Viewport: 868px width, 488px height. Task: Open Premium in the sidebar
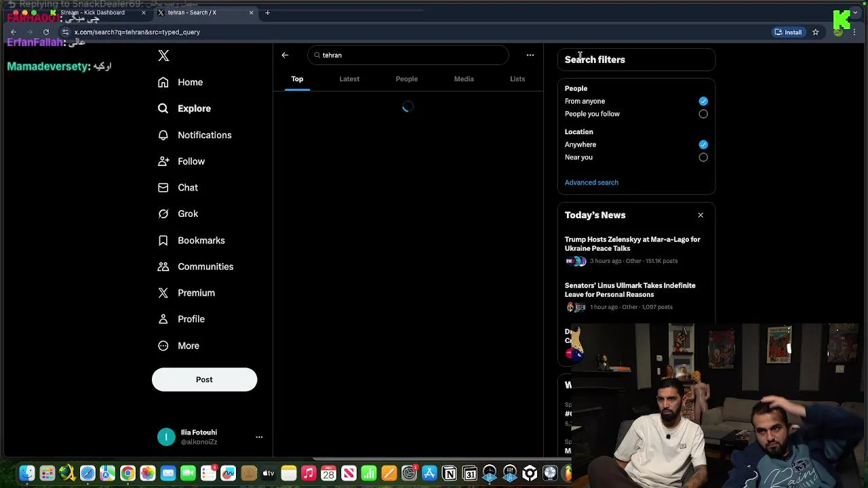[186, 293]
